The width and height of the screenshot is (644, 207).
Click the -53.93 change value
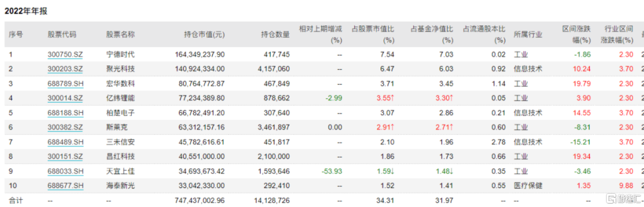(332, 171)
